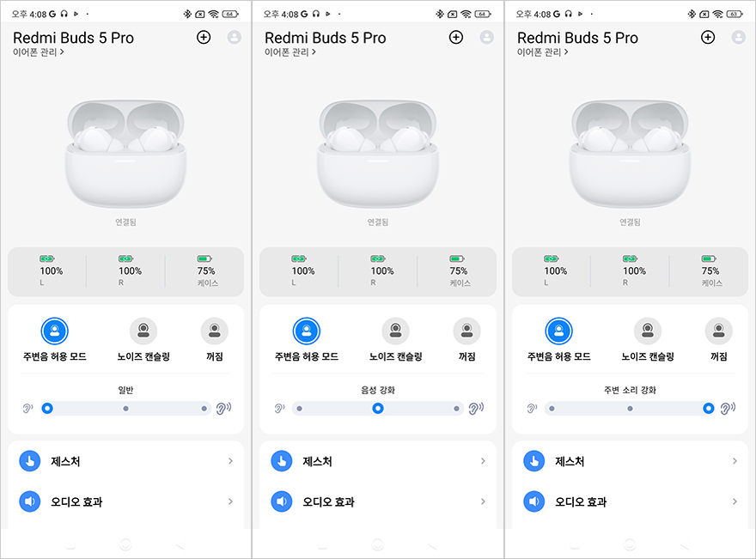Tap the Bluetooth status icon on the 일반 screen

pyautogui.click(x=187, y=14)
